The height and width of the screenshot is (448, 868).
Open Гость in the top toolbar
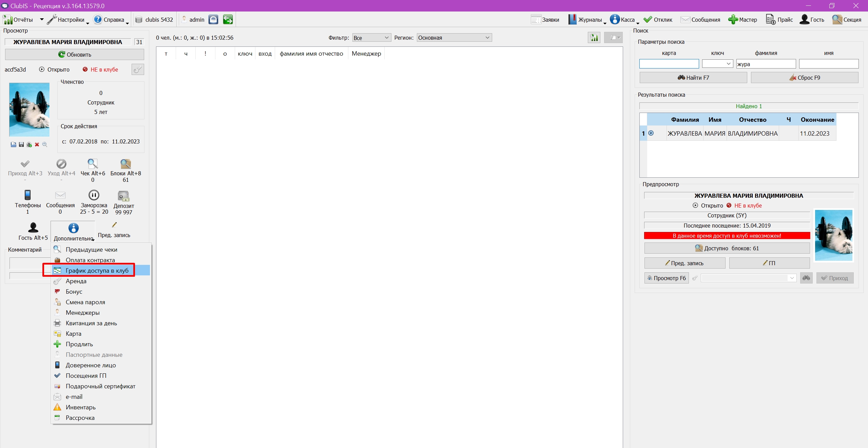pyautogui.click(x=812, y=20)
